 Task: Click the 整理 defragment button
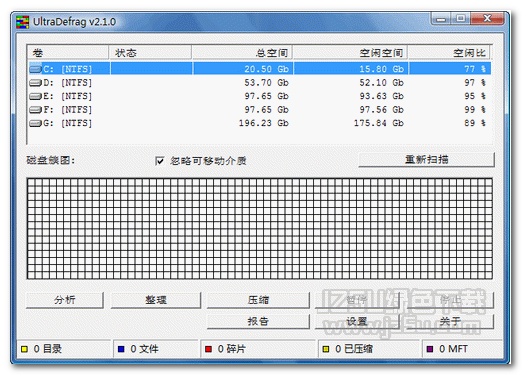click(156, 300)
